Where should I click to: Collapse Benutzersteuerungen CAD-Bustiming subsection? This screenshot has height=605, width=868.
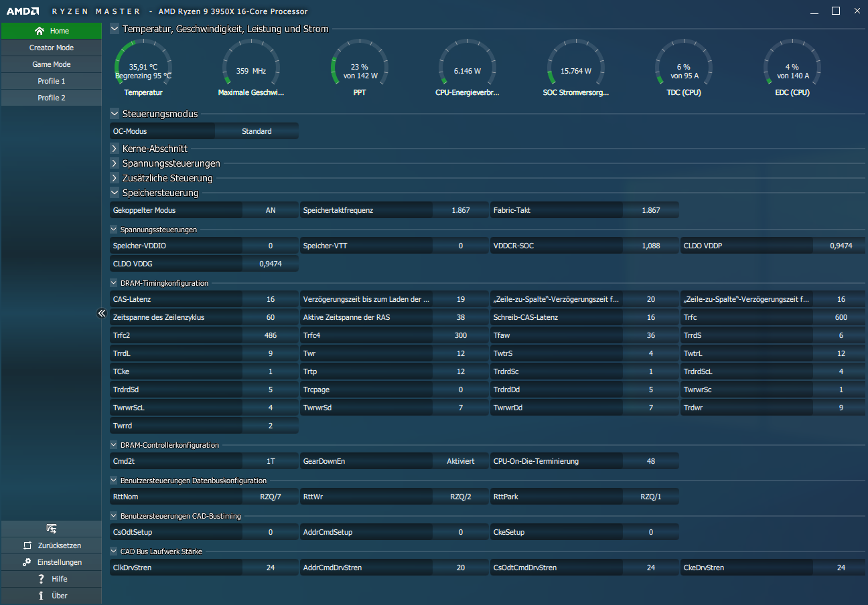(114, 516)
